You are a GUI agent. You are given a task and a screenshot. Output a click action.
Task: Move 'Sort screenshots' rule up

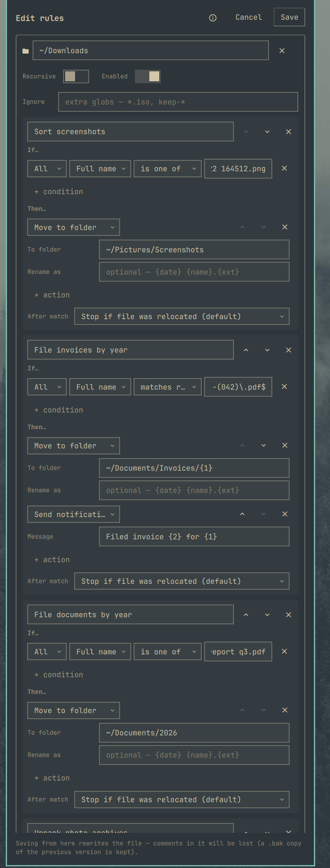(x=246, y=132)
